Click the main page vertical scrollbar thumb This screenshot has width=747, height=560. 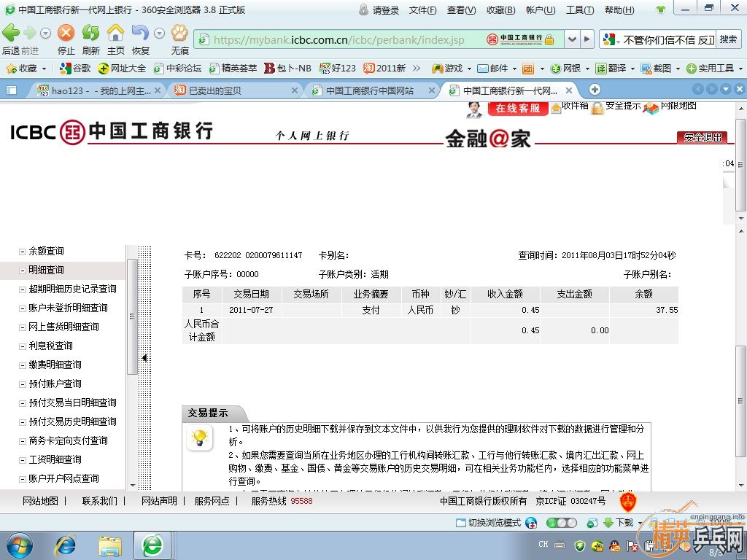pos(740,400)
